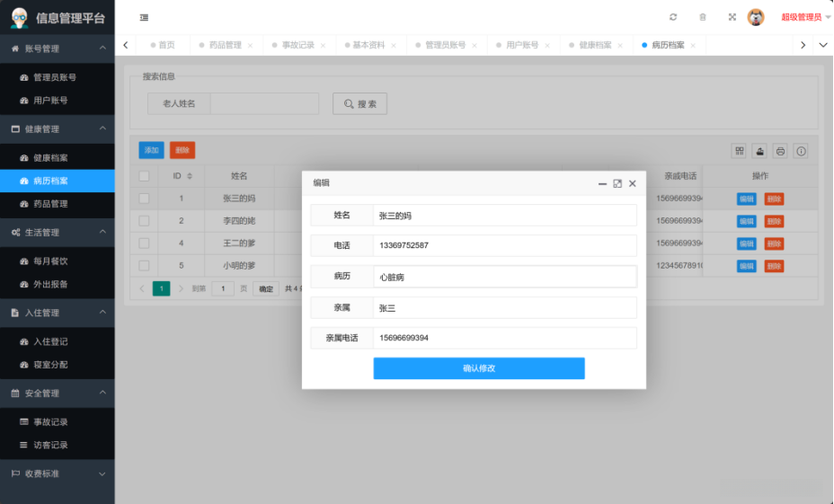The image size is (834, 504).
Task: Check the row checkbox for 李四的姥
Action: click(x=144, y=221)
